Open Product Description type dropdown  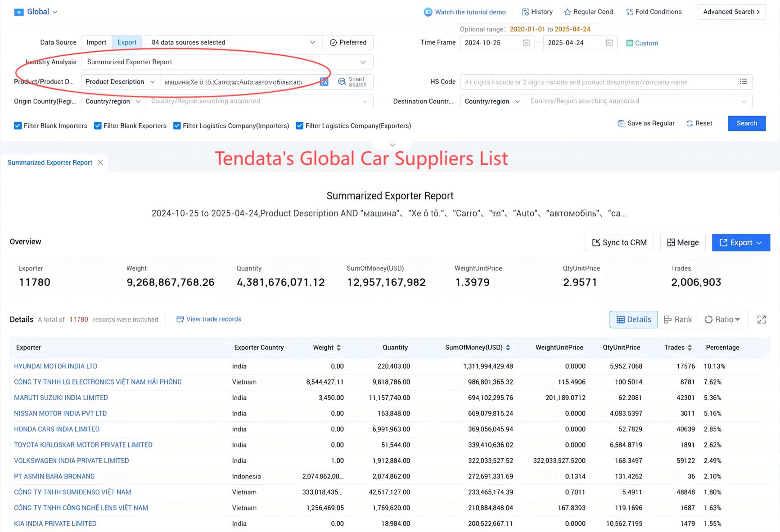(120, 82)
